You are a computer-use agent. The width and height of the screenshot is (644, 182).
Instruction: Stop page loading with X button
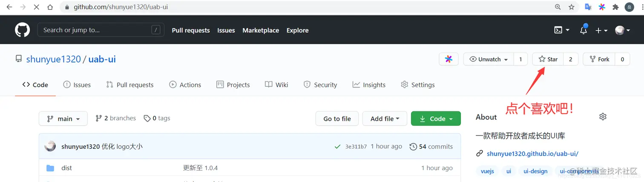(36, 7)
